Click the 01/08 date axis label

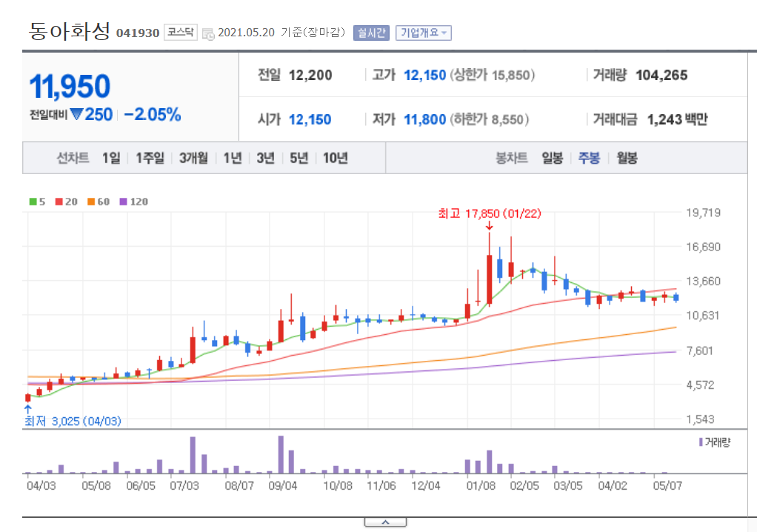pos(481,485)
